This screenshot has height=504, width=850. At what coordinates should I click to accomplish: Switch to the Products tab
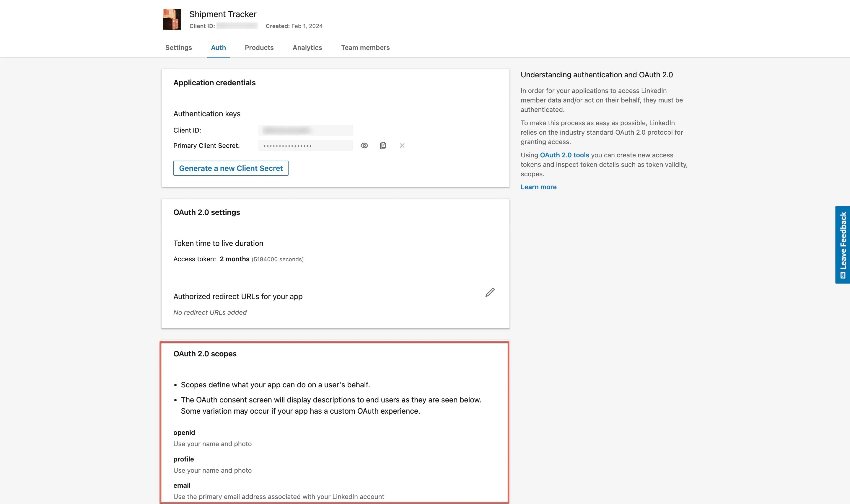point(259,48)
